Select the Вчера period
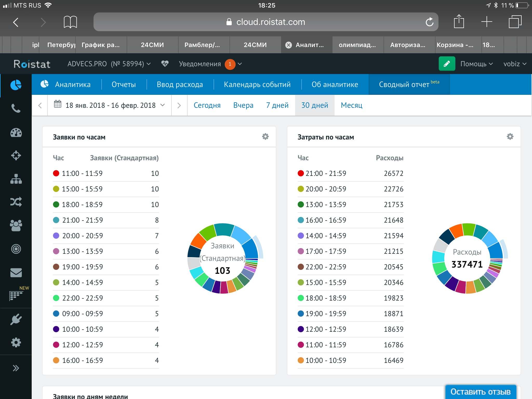This screenshot has width=532, height=399. tap(243, 105)
